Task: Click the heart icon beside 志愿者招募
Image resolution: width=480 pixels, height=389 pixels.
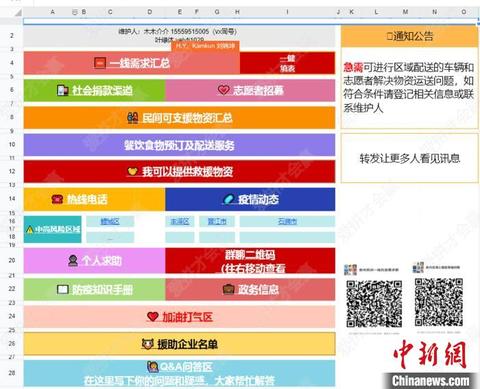Action: pos(224,90)
